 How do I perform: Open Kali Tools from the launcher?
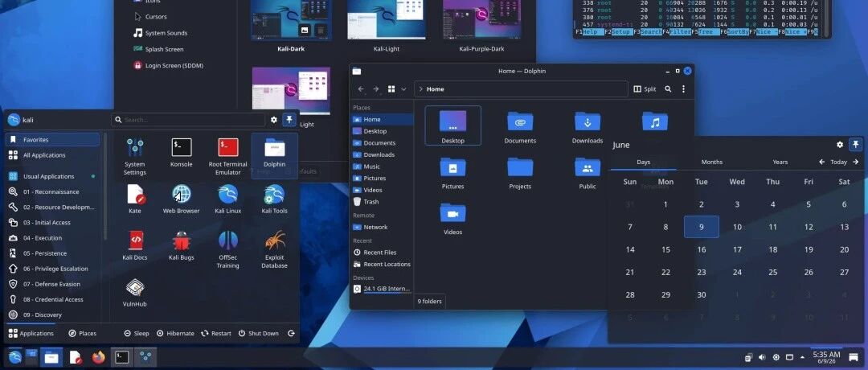[275, 199]
